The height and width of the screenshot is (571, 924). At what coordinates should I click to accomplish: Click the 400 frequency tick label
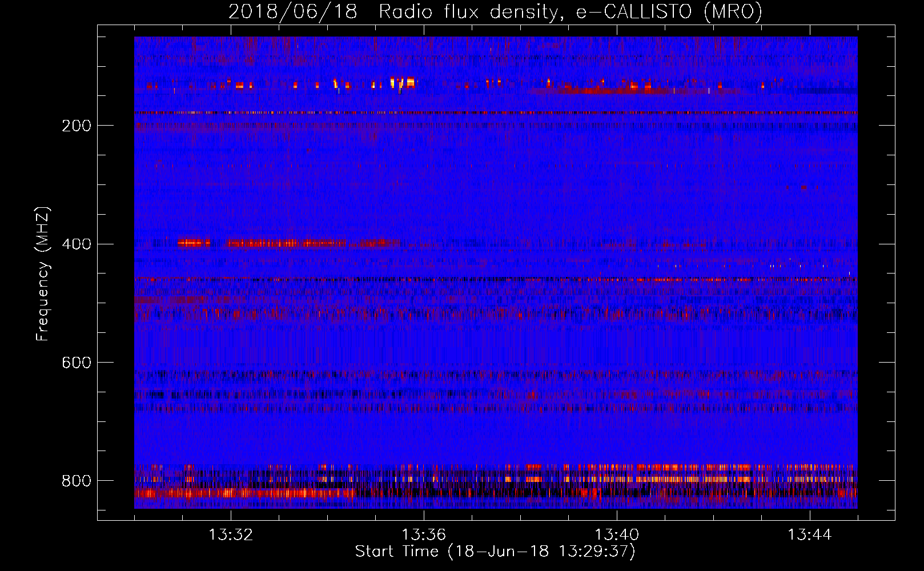(x=77, y=244)
